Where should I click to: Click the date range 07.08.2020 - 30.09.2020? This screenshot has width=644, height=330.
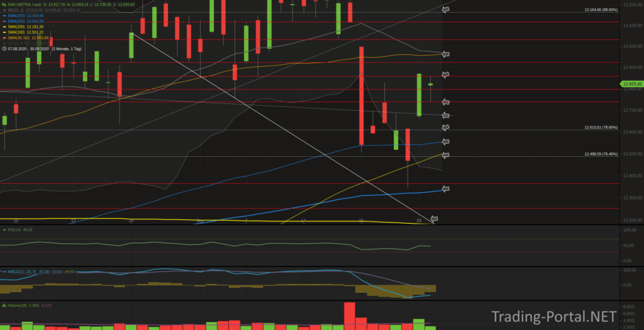28,48
